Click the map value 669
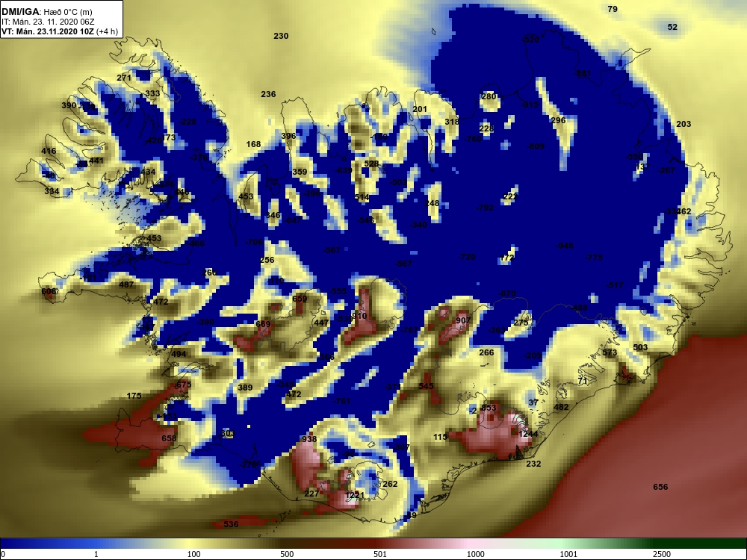 click(263, 324)
